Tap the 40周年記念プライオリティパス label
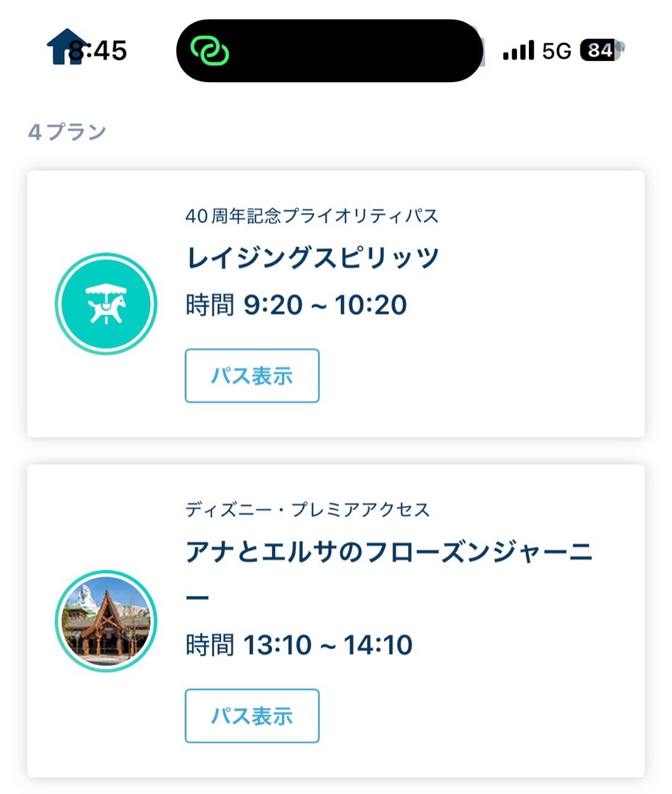The width and height of the screenshot is (672, 794). [x=312, y=216]
